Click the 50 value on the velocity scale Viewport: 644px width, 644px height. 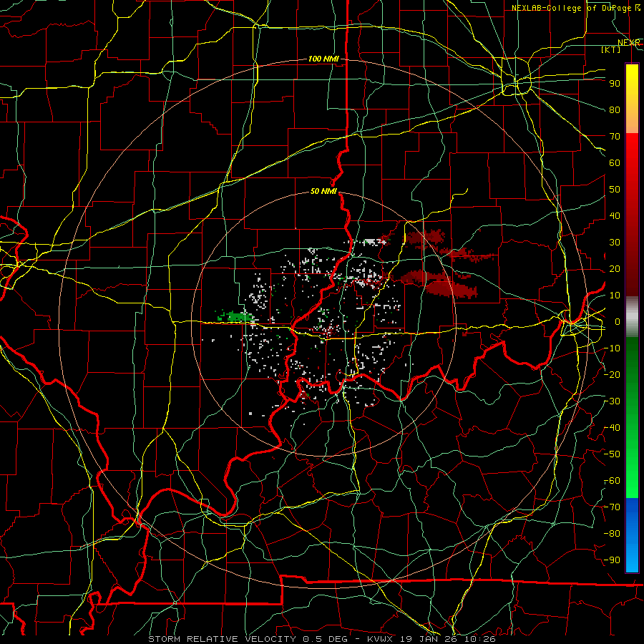pyautogui.click(x=615, y=190)
